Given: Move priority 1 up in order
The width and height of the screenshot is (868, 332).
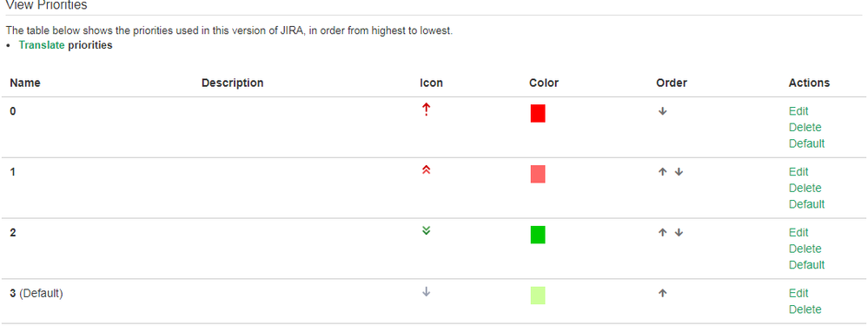Looking at the screenshot, I should tap(663, 172).
